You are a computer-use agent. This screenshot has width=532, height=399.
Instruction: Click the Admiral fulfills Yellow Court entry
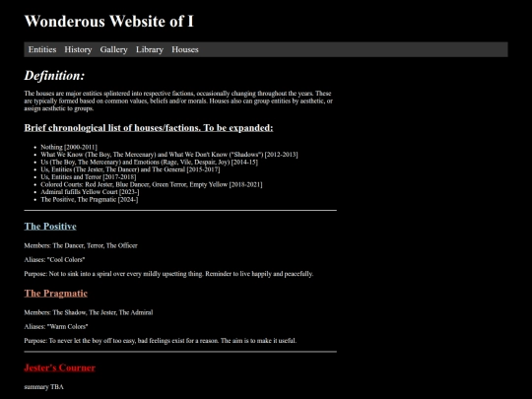(x=90, y=192)
